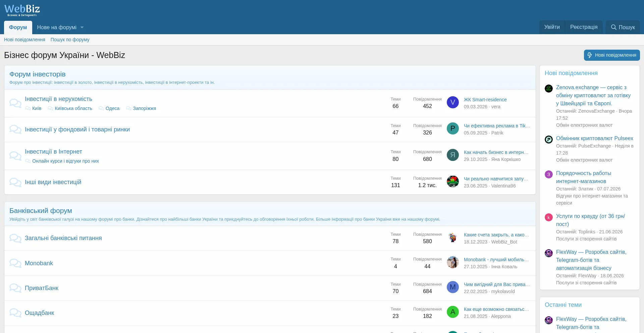The image size is (644, 333).
Task: Click Toplinks' pink k avatar
Action: point(549,217)
